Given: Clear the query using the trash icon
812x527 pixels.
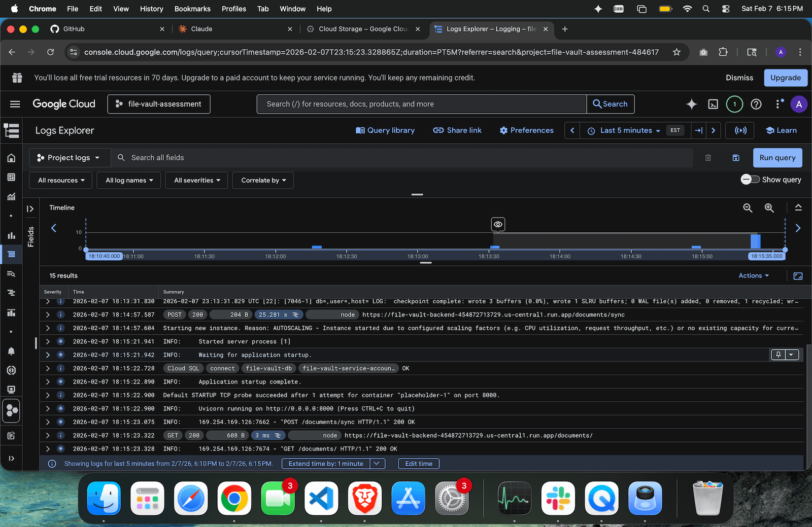Looking at the screenshot, I should (708, 158).
